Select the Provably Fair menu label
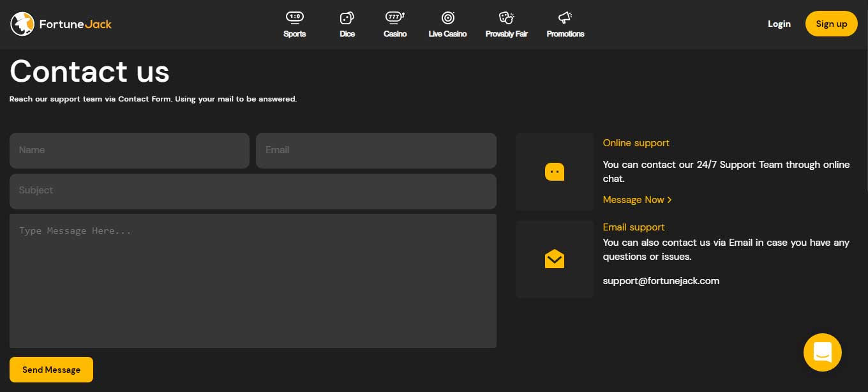The image size is (868, 392). pos(507,34)
